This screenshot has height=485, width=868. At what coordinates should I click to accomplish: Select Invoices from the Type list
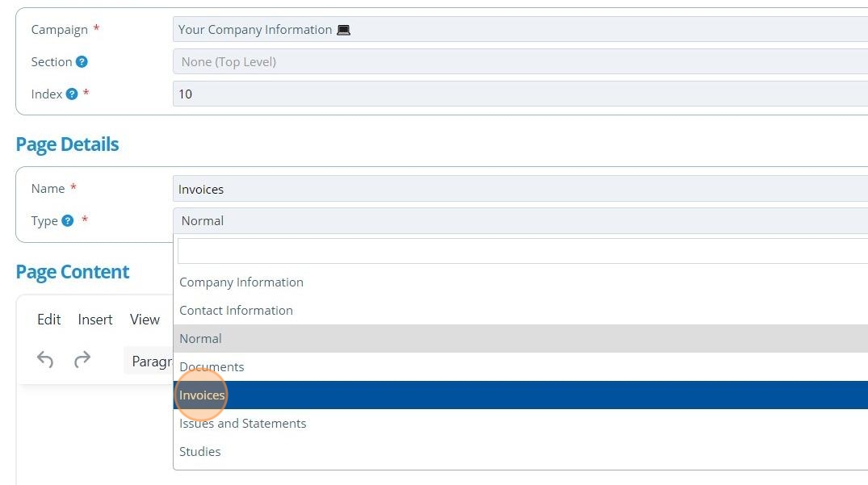(x=520, y=395)
